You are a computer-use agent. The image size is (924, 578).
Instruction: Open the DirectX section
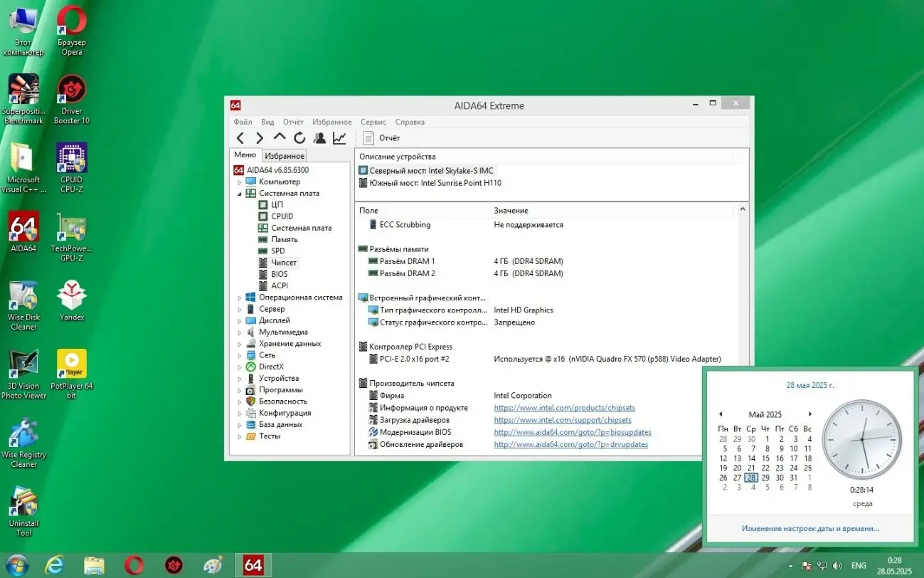[x=272, y=367]
